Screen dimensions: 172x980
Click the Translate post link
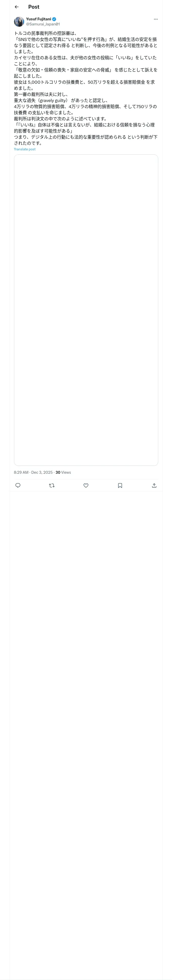[25, 150]
